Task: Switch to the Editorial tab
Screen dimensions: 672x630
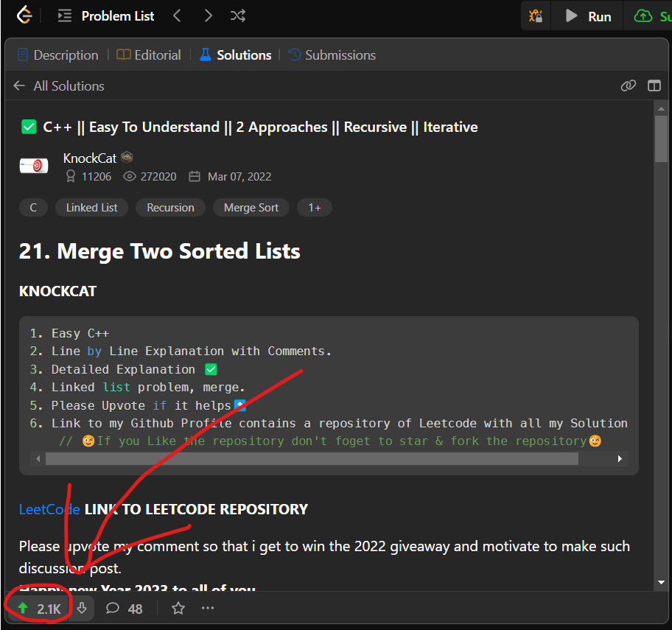Action: (149, 55)
